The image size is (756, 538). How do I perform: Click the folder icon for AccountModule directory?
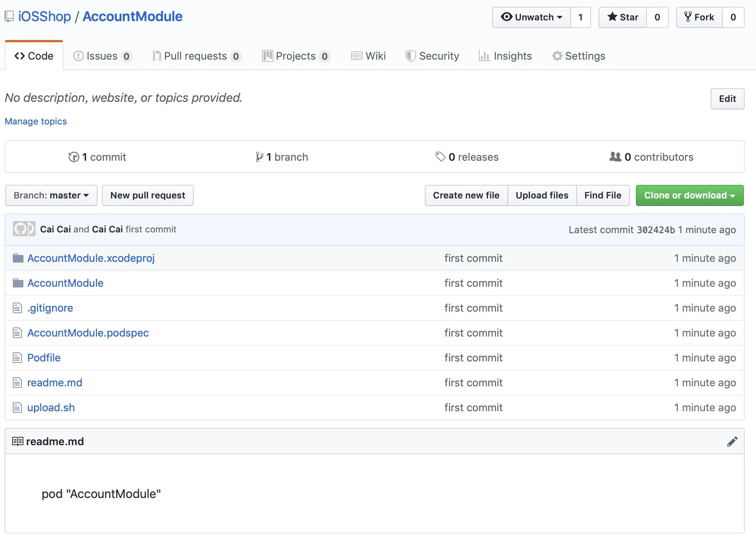(18, 283)
